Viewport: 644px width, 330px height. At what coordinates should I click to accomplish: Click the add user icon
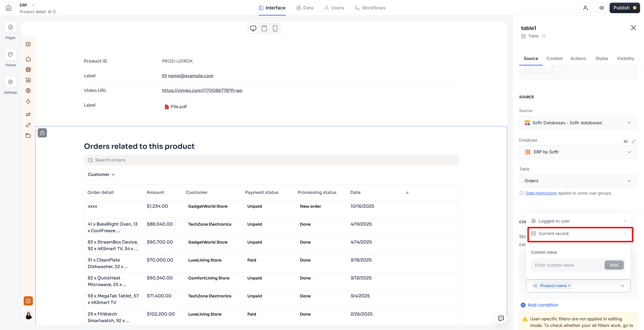click(x=586, y=8)
